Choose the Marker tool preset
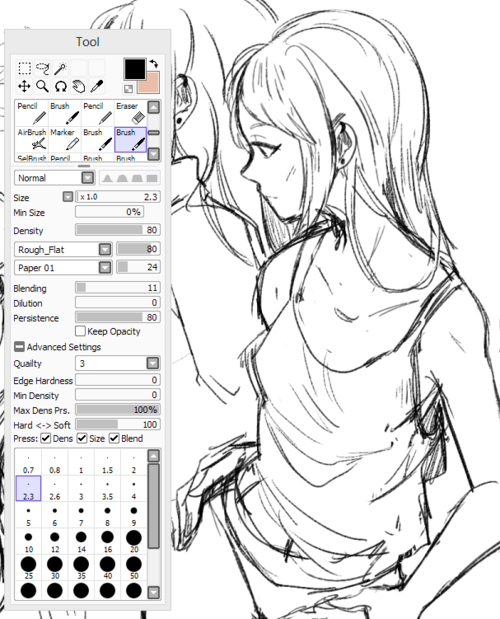This screenshot has height=619, width=500. [x=65, y=139]
